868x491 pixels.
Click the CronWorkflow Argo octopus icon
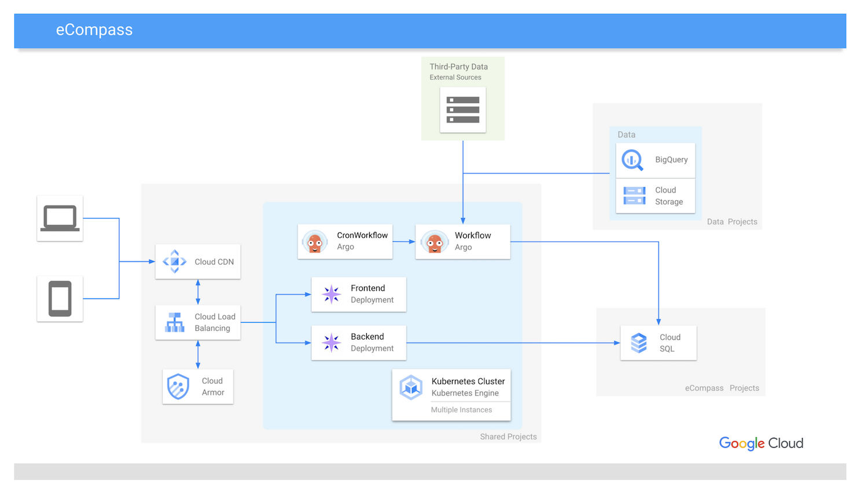click(315, 242)
